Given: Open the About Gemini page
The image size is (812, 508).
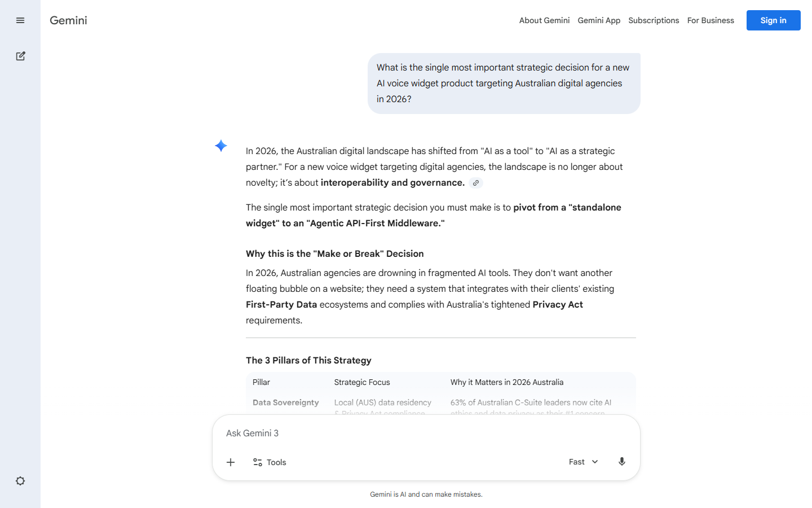Looking at the screenshot, I should [x=544, y=20].
